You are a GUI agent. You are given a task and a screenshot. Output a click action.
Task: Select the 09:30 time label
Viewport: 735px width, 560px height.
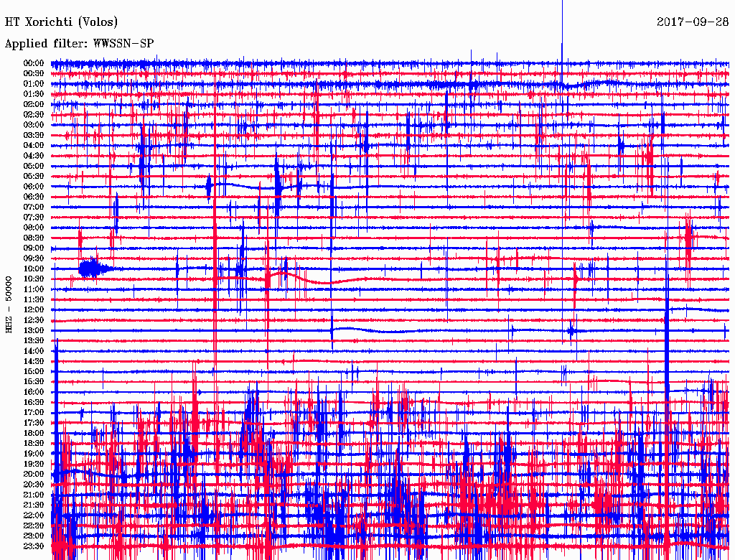click(34, 258)
